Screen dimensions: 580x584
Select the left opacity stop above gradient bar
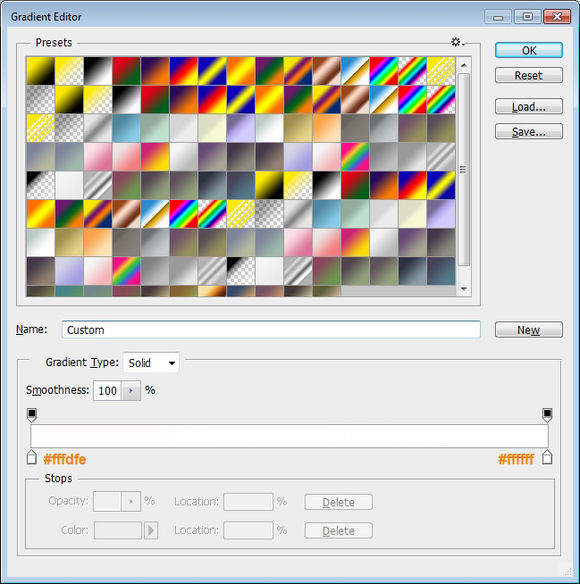point(32,415)
